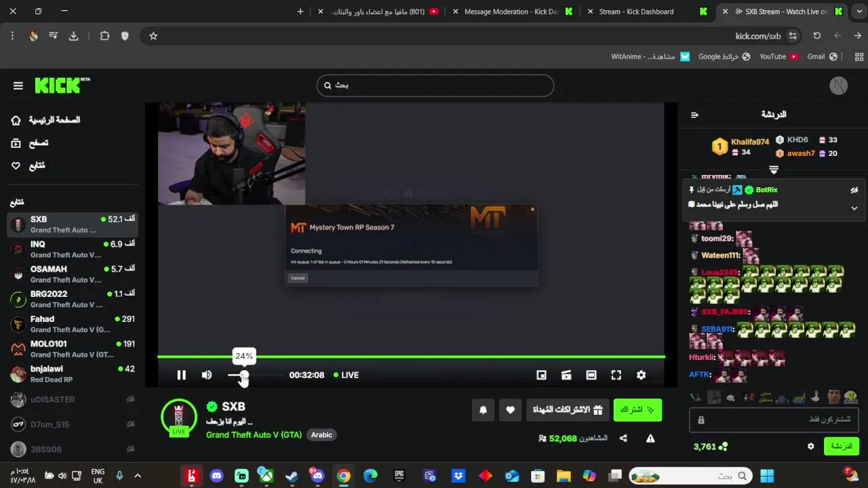Open the following sidebar item with heart
Screen dimensions: 868x488
(x=28, y=165)
